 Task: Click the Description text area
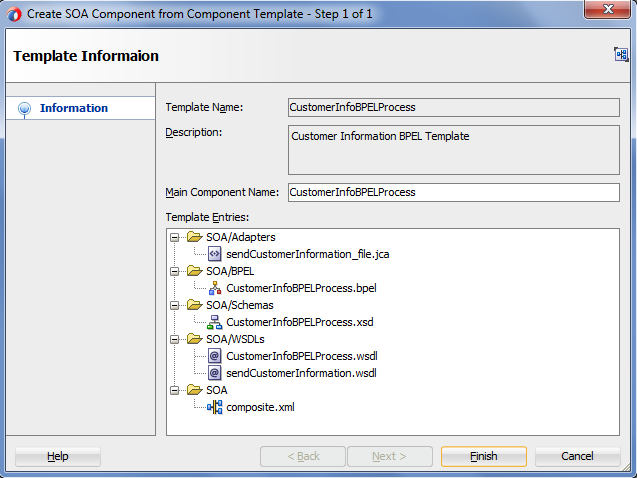[454, 150]
